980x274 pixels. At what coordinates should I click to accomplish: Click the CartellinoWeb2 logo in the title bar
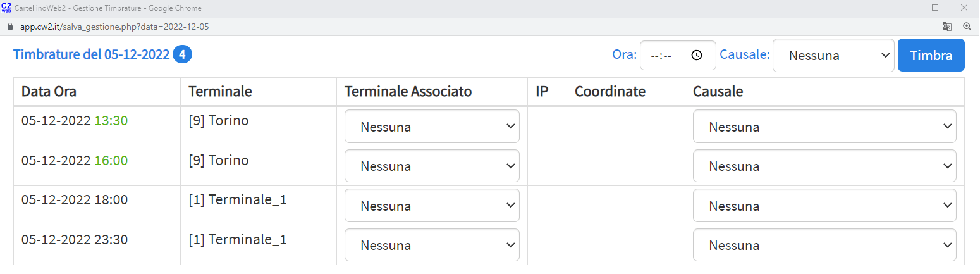pos(7,8)
